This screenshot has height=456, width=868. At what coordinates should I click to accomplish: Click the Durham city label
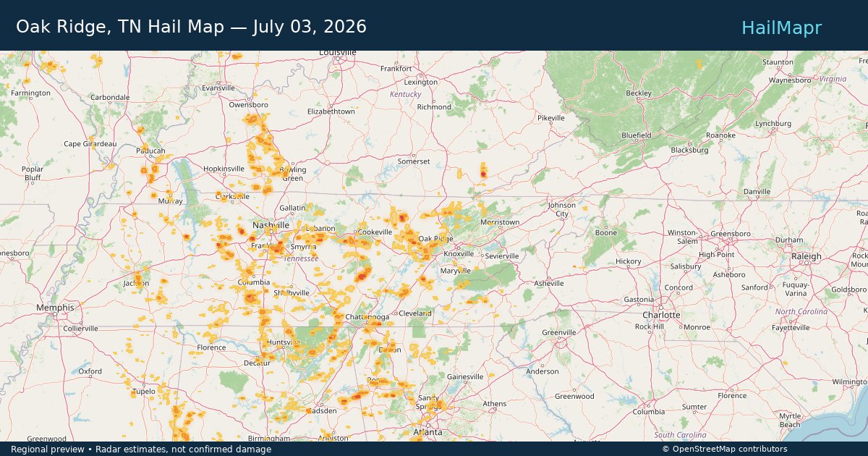pos(789,240)
